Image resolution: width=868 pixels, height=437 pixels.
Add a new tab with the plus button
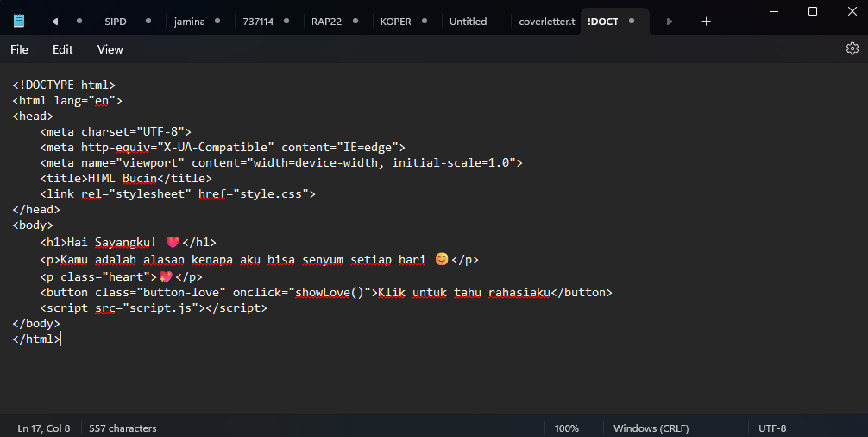pos(706,22)
